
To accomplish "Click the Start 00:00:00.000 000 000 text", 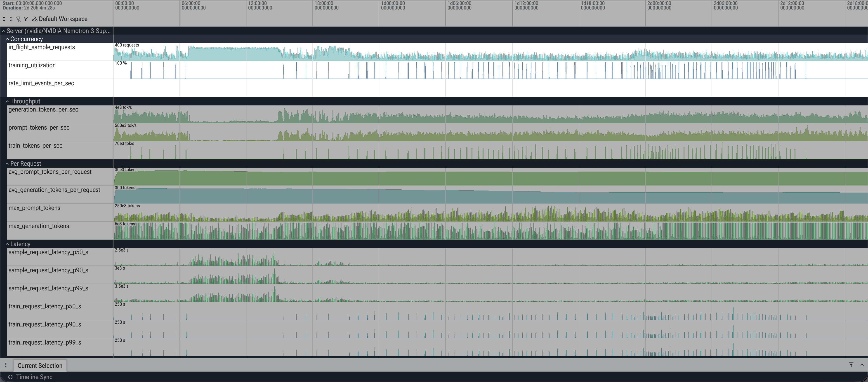I will [32, 3].
